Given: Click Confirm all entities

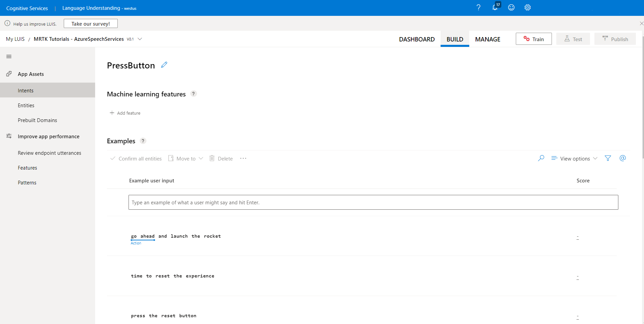Looking at the screenshot, I should point(136,158).
